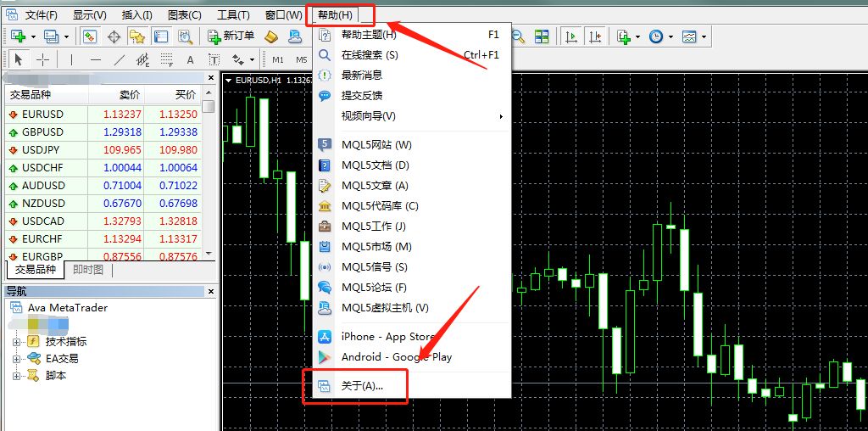This screenshot has width=868, height=431.
Task: Open the 插入(I) menu
Action: (x=136, y=15)
